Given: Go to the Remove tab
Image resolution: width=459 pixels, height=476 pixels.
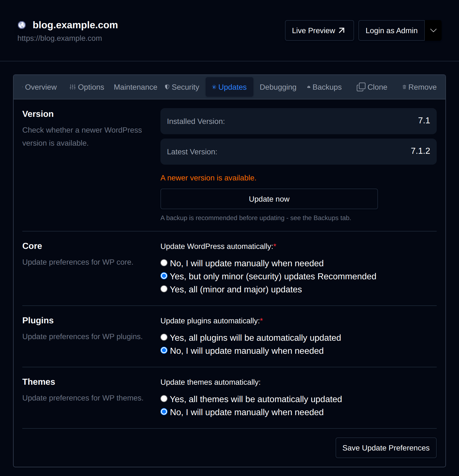Looking at the screenshot, I should [x=420, y=87].
